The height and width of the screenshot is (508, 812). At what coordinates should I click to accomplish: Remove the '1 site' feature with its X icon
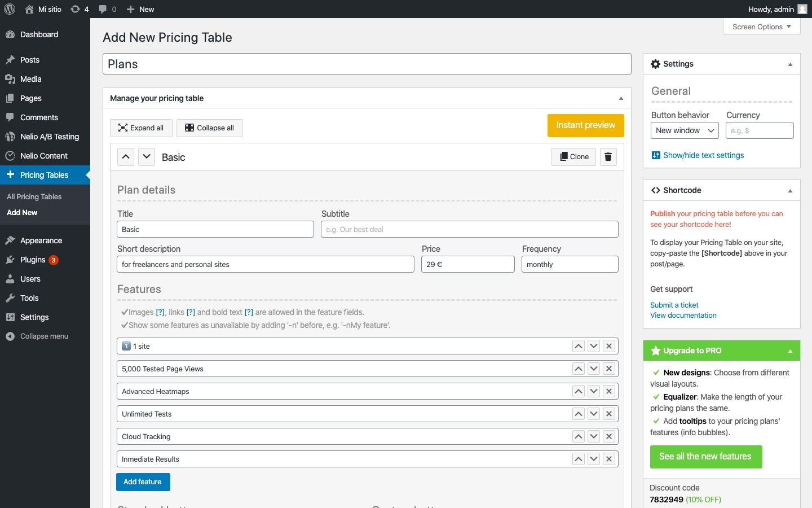pyautogui.click(x=609, y=346)
